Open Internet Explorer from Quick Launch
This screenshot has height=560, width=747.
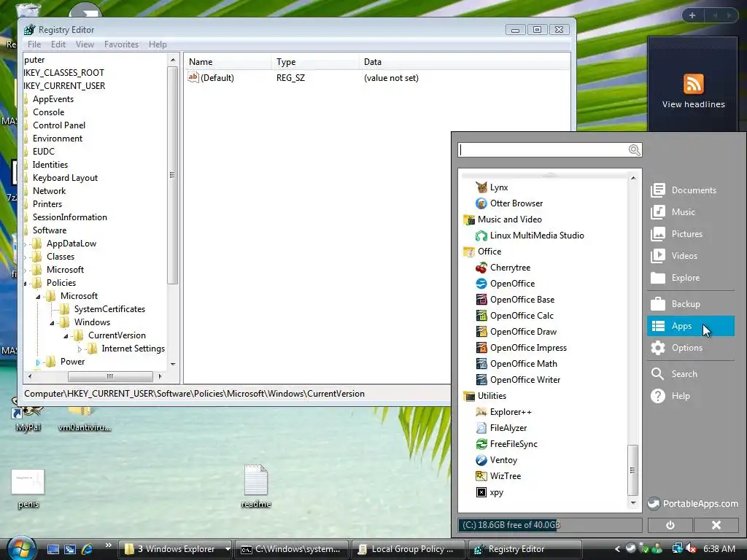[x=87, y=549]
